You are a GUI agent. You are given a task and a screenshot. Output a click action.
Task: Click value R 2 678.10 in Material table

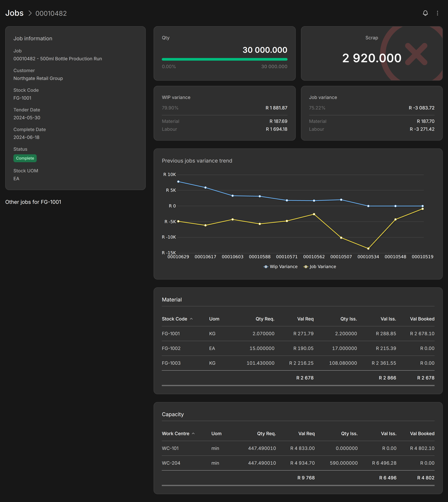(422, 334)
